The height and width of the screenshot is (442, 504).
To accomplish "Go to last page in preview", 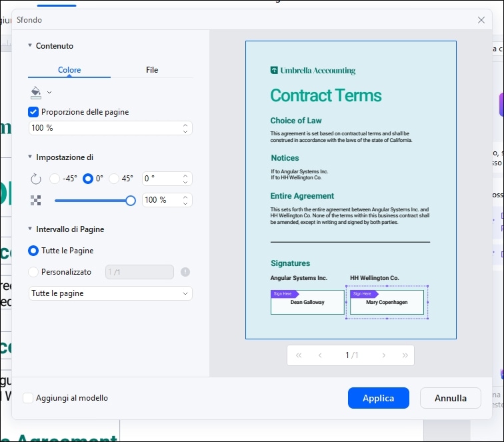I will pyautogui.click(x=405, y=355).
